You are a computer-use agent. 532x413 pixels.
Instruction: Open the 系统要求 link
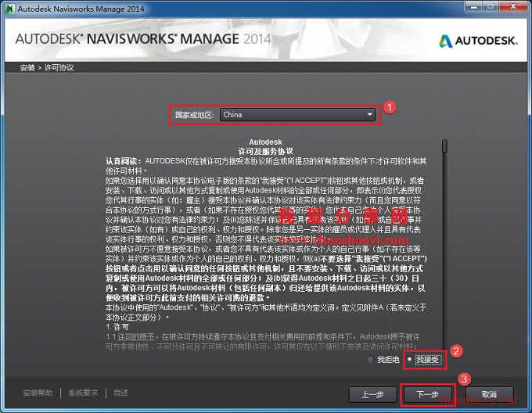point(83,393)
